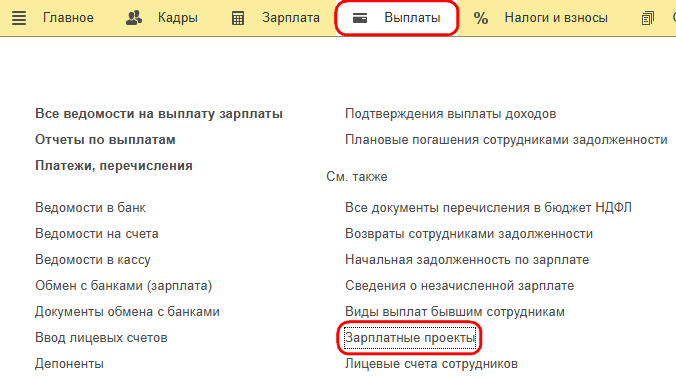The image size is (676, 380).
Task: Open Отчеты по выплатам
Action: tap(105, 140)
